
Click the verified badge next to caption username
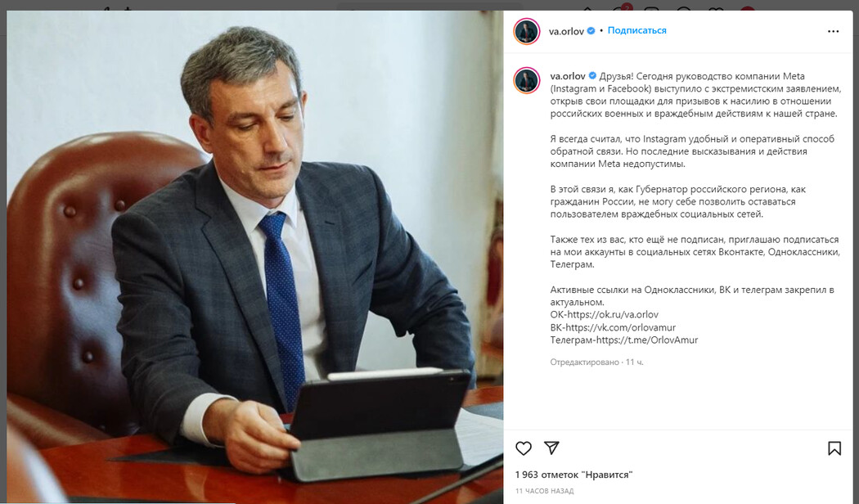pyautogui.click(x=592, y=75)
